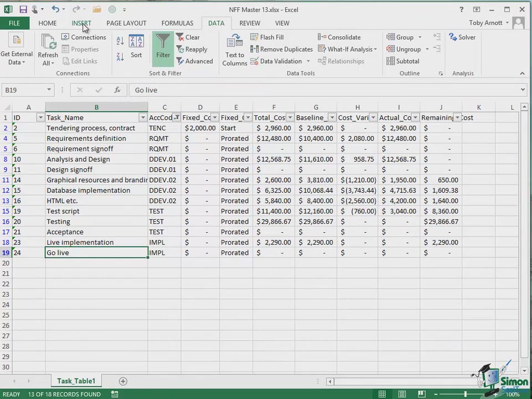Viewport: 532px width, 399px height.
Task: Launch Text to Columns
Action: (234, 50)
